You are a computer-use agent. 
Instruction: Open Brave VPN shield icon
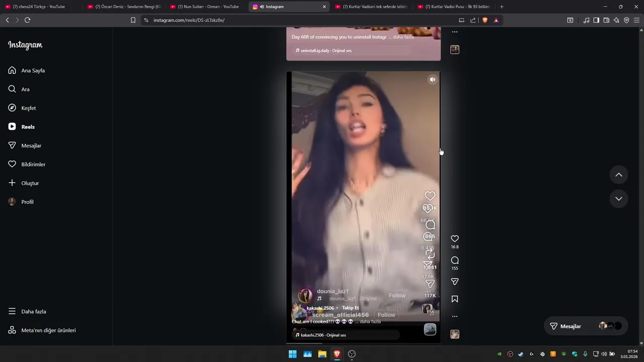[626, 20]
